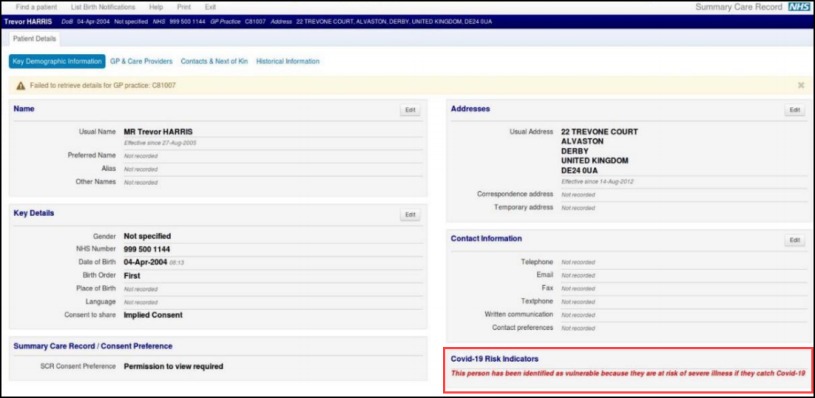Edit the Key Details section
Screen dimensions: 815x398
tap(410, 215)
